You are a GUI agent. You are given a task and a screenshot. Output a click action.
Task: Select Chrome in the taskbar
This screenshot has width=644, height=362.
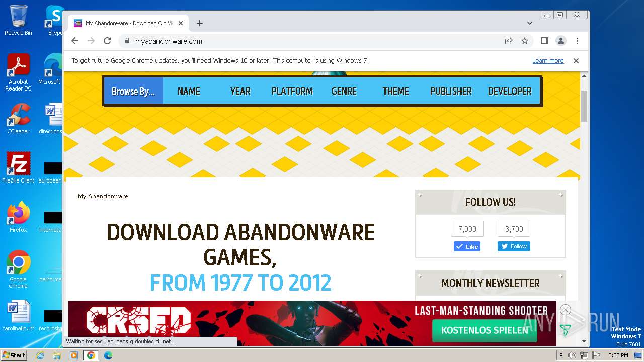click(91, 355)
